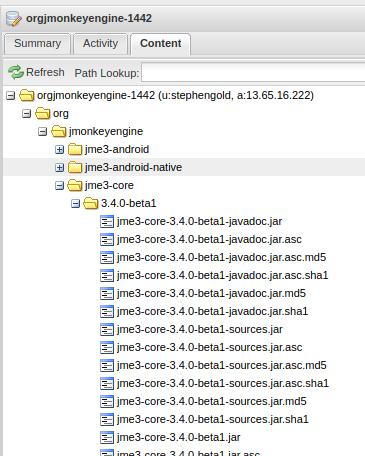365x456 pixels.
Task: Click the root orgjmonkeyengine-1442 folder icon
Action: pyautogui.click(x=27, y=95)
